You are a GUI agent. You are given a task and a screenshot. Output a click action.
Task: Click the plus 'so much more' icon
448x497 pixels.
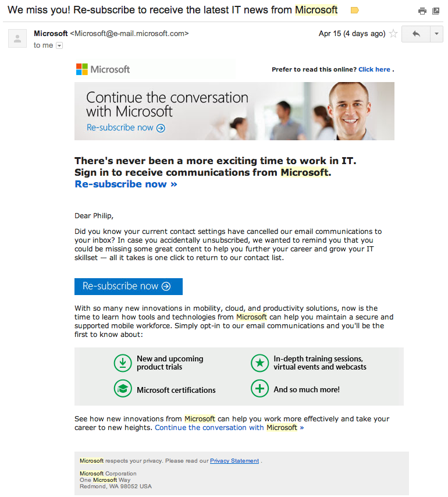tap(259, 389)
